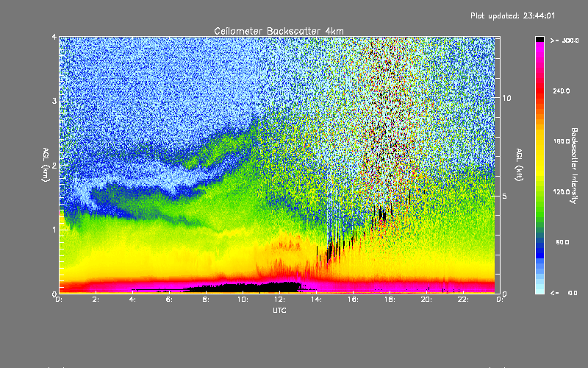Click the "10" tick on kft axis
The height and width of the screenshot is (368, 588).
click(506, 98)
